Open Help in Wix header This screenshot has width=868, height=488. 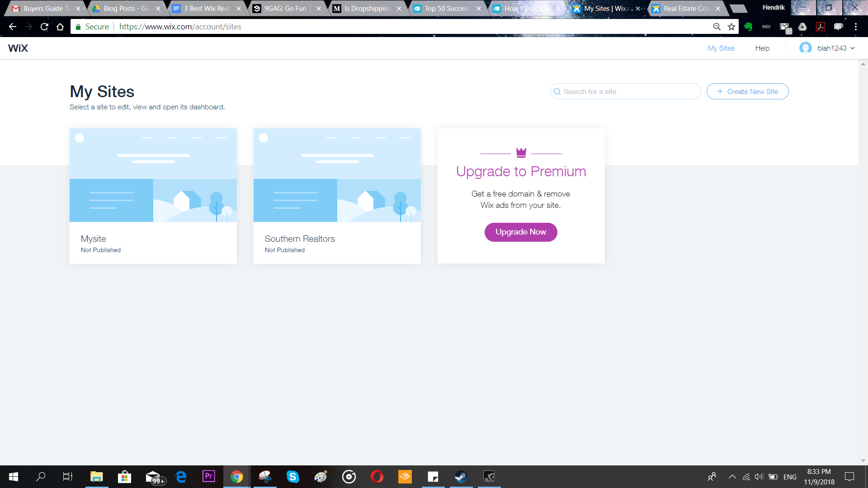762,48
